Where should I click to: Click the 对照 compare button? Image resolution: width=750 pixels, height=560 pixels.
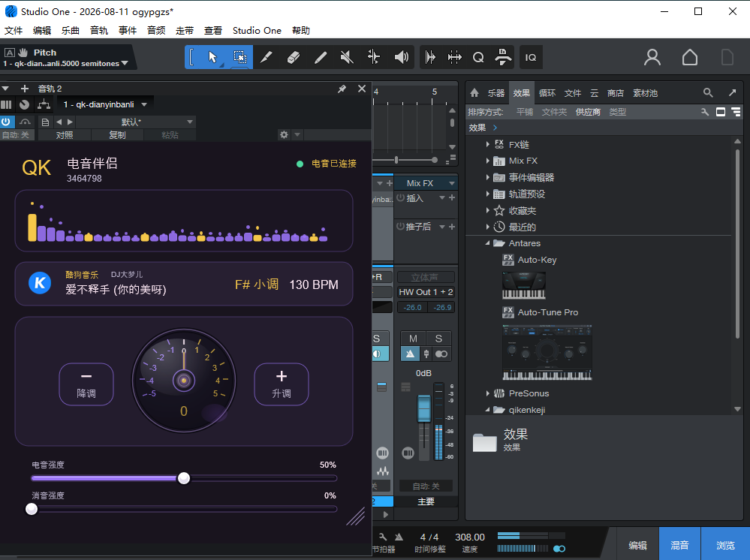tap(65, 135)
